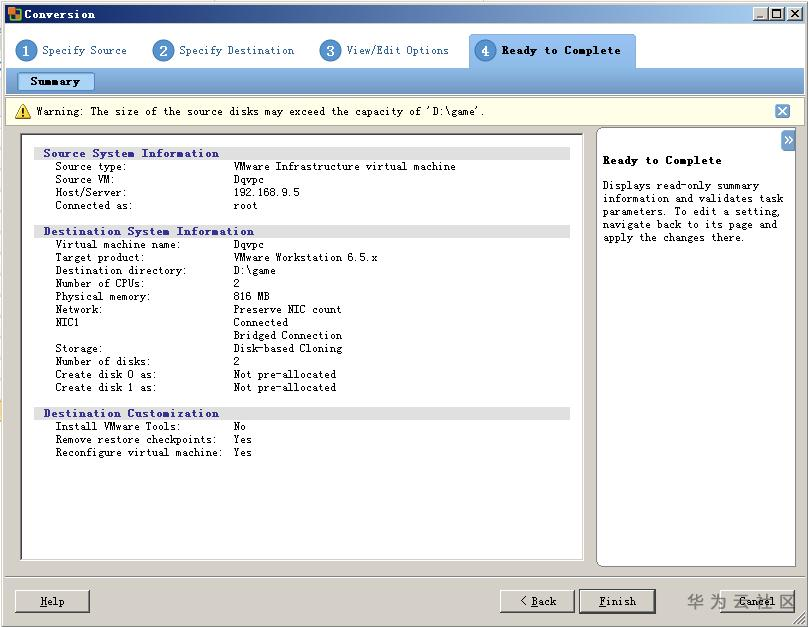
Task: Click the 'VMware Infrastructure virtual machine' value
Action: 344,166
